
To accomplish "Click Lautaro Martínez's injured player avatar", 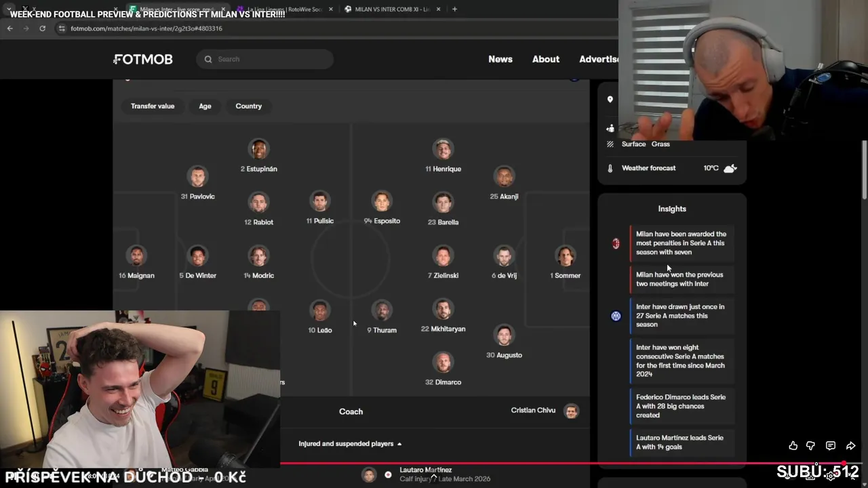I will [368, 474].
